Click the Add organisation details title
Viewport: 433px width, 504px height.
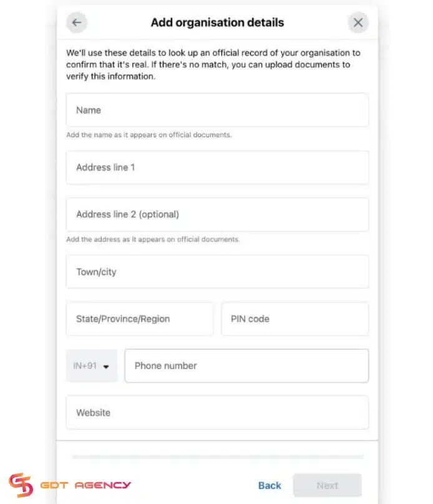(217, 22)
